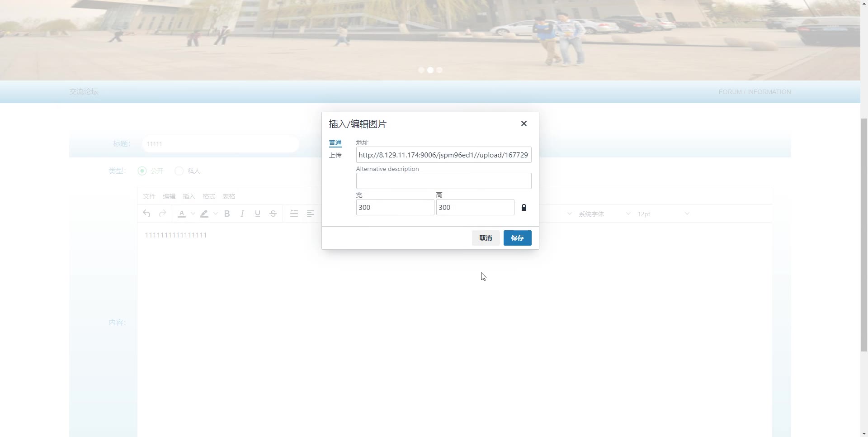This screenshot has height=437, width=868.
Task: Click the redo arrow in editor toolbar
Action: [x=163, y=214]
